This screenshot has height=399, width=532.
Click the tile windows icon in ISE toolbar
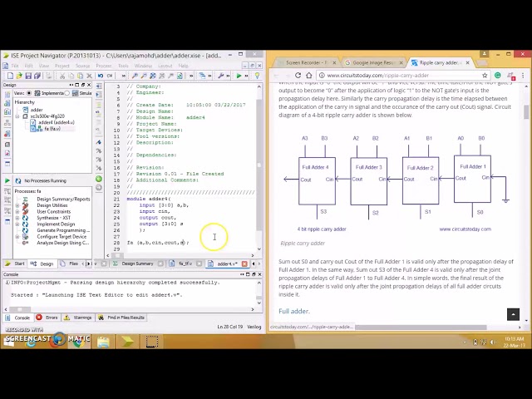coord(202,76)
